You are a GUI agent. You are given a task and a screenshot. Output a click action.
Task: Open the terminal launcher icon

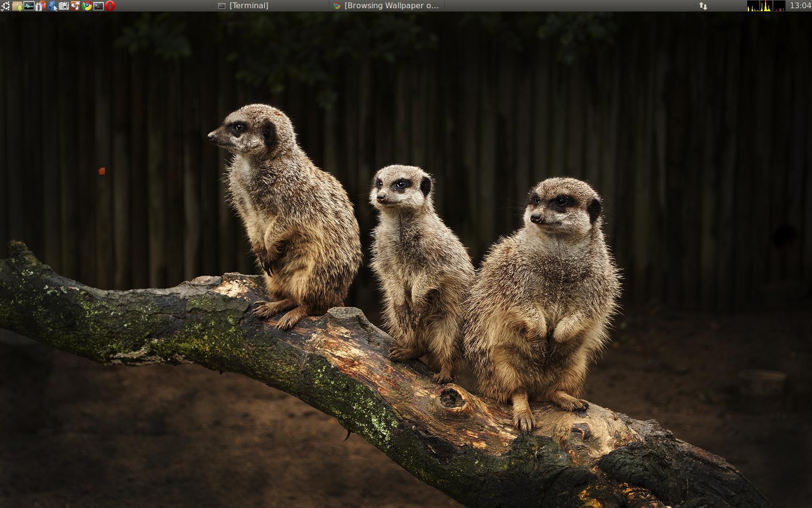pos(99,6)
